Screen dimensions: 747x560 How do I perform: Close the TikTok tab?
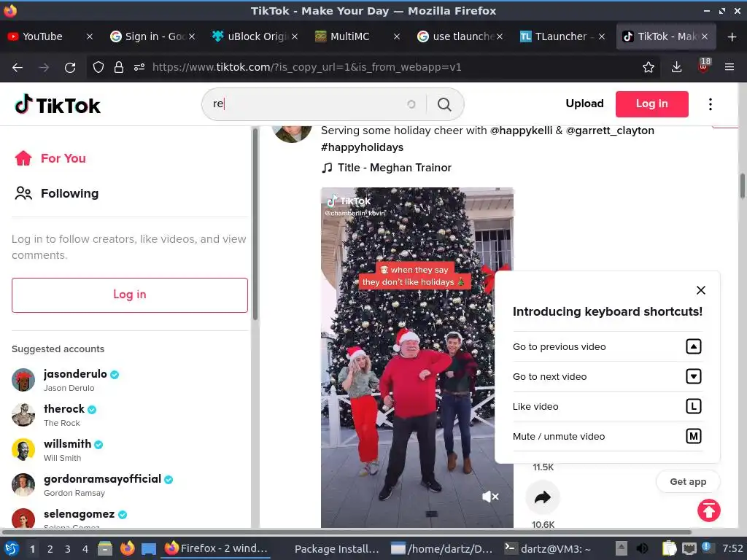point(705,36)
